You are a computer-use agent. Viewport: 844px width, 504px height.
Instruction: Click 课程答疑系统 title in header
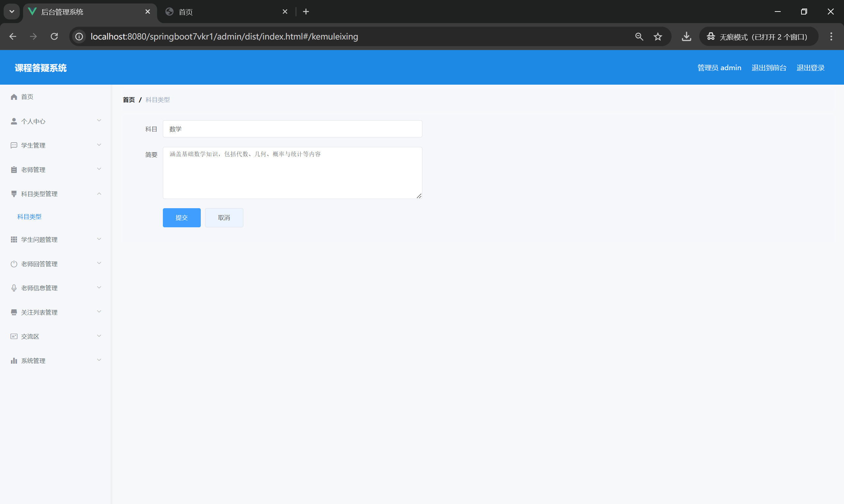tap(41, 68)
